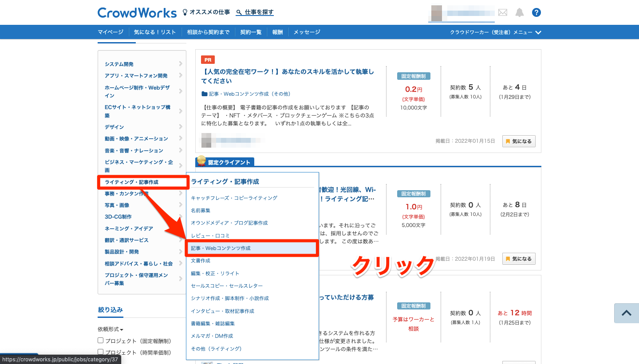Choose 文書作成 in the submenu
The width and height of the screenshot is (639, 364).
pos(201,261)
